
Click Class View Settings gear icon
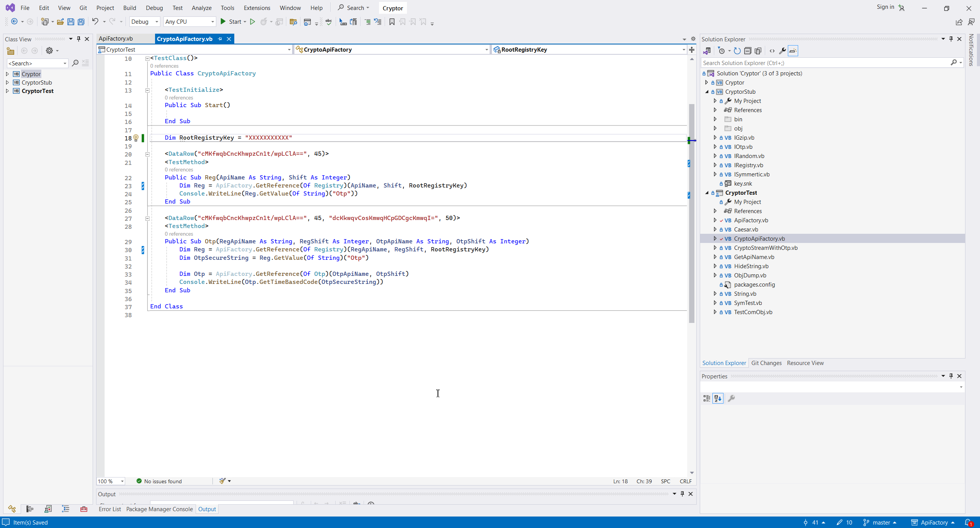(x=49, y=51)
